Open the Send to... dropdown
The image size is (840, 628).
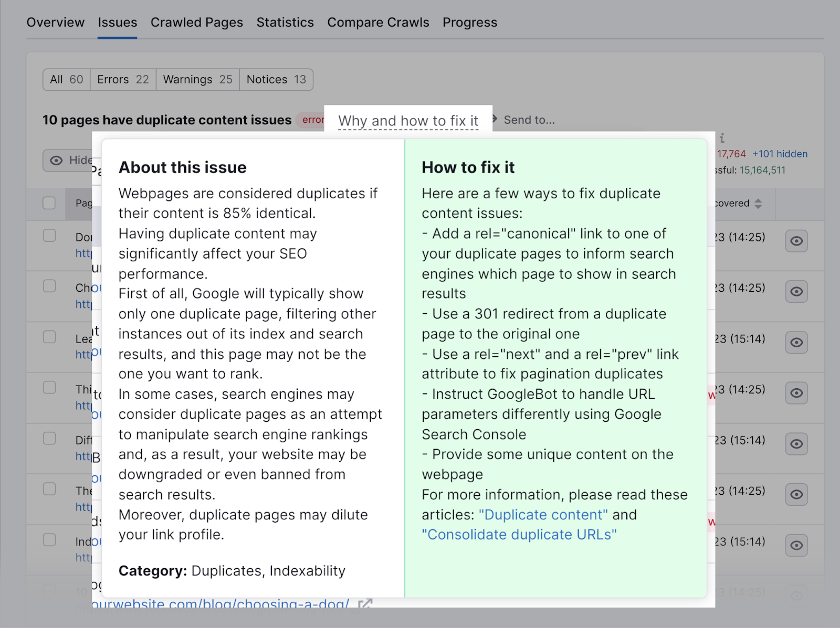click(x=529, y=120)
